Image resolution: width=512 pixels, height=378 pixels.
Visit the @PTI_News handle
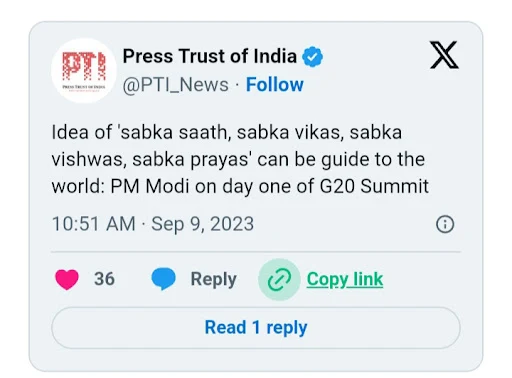(x=176, y=85)
